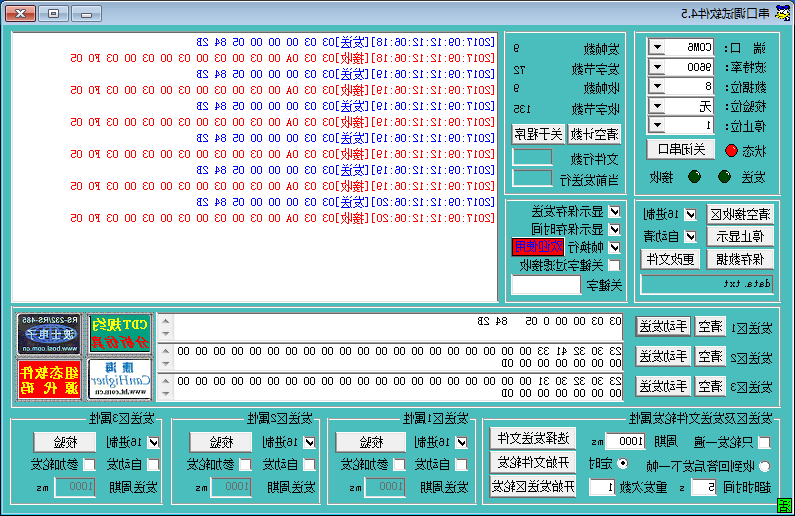Click 校验 button in 发送区3属性

(x=65, y=443)
